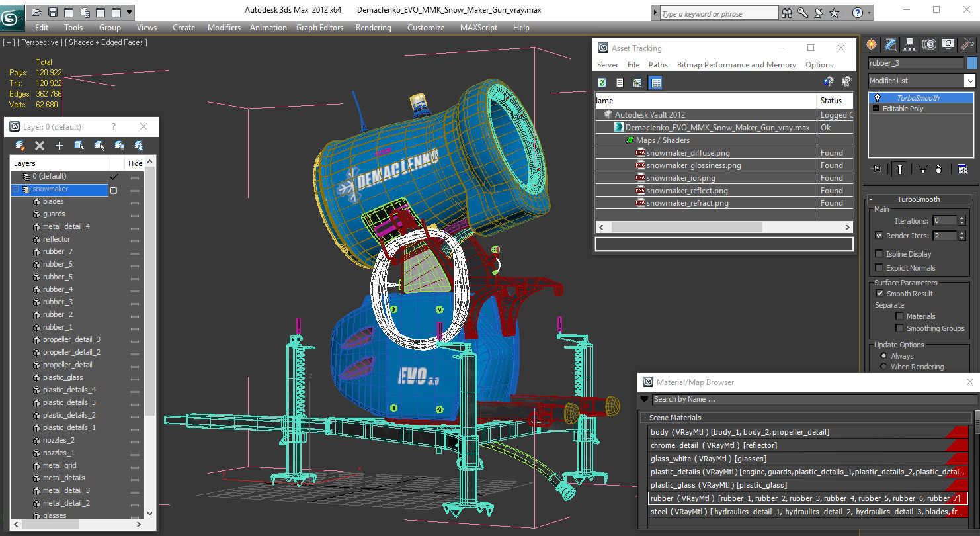
Task: Open the Utilities hammer panel tab
Action: tap(967, 44)
